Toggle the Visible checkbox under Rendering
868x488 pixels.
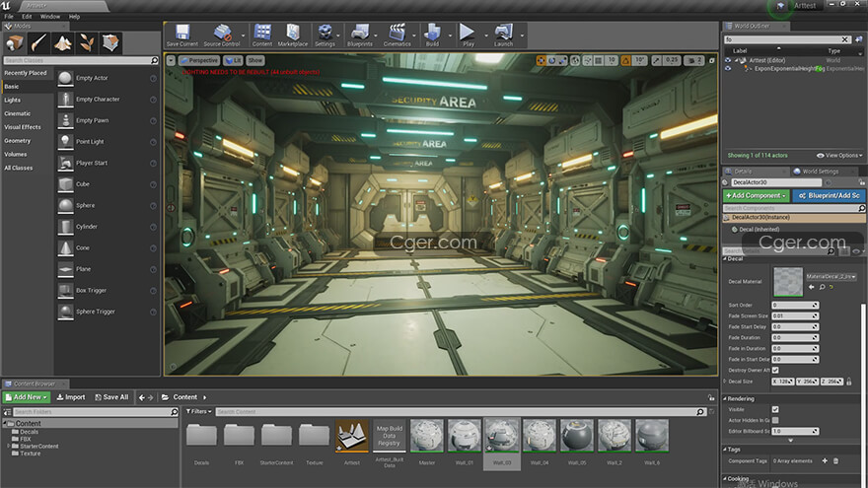[x=775, y=409]
